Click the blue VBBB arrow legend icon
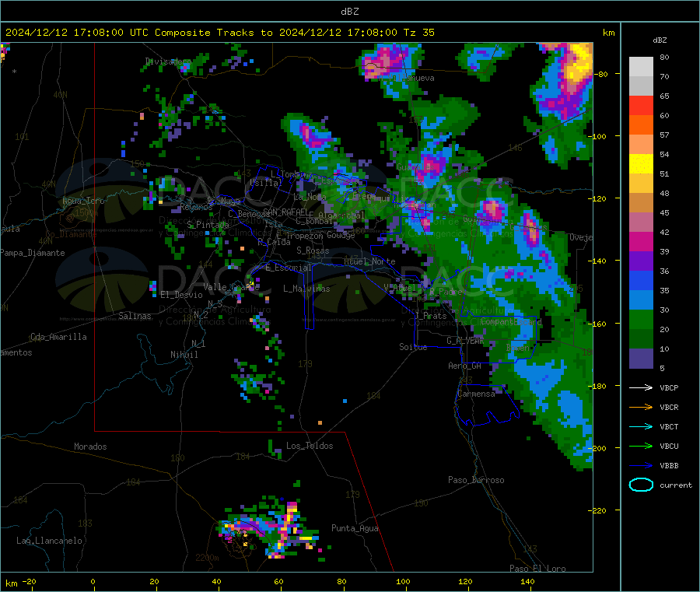Screen dimensions: 700x592 pyautogui.click(x=641, y=466)
